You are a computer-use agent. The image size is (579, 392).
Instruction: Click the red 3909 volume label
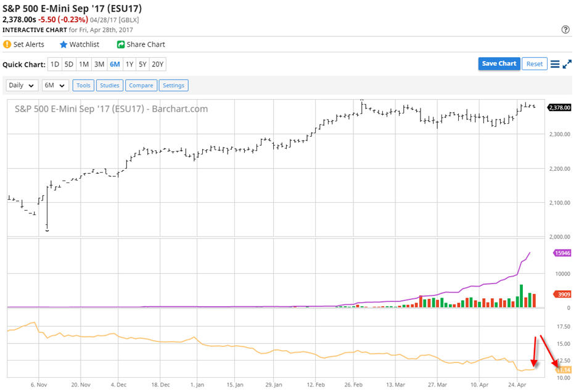(x=562, y=294)
